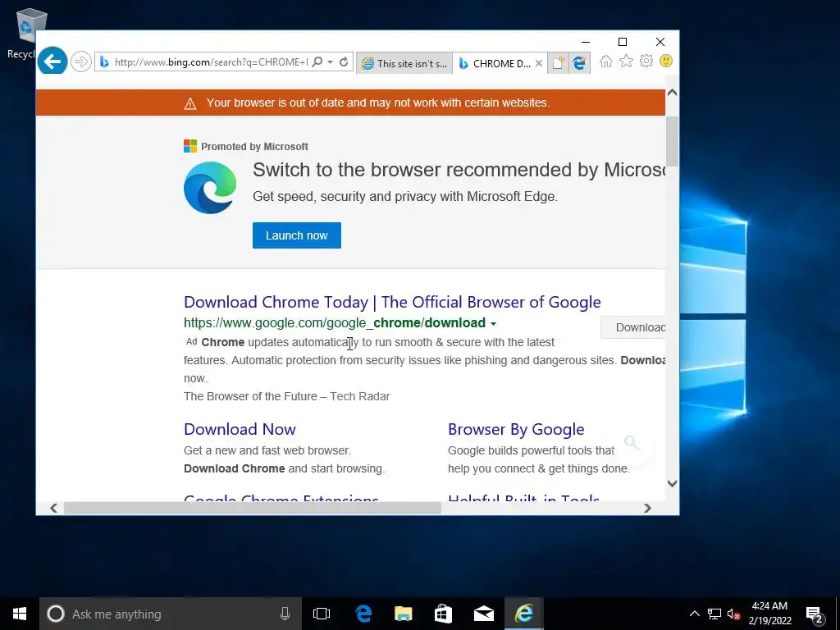Click the 'Ad' label before Chrome description
This screenshot has width=840, height=630.
click(191, 342)
